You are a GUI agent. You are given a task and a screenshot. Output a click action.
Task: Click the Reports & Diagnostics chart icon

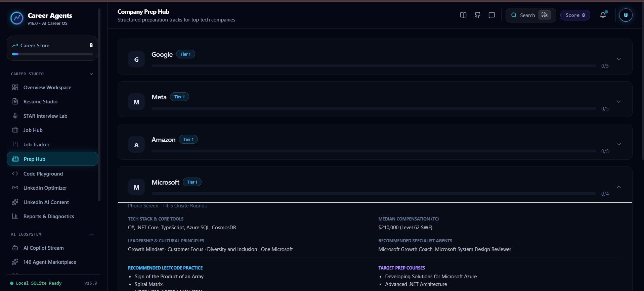pyautogui.click(x=15, y=216)
